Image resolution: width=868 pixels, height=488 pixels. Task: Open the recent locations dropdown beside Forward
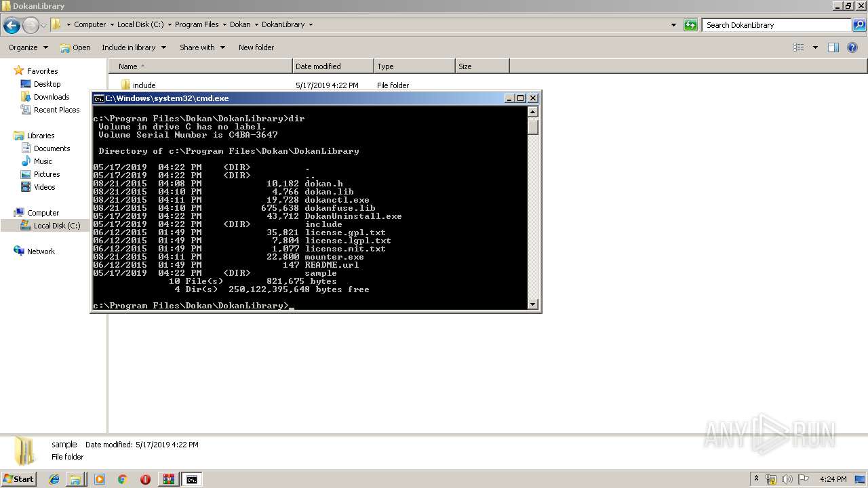(43, 26)
